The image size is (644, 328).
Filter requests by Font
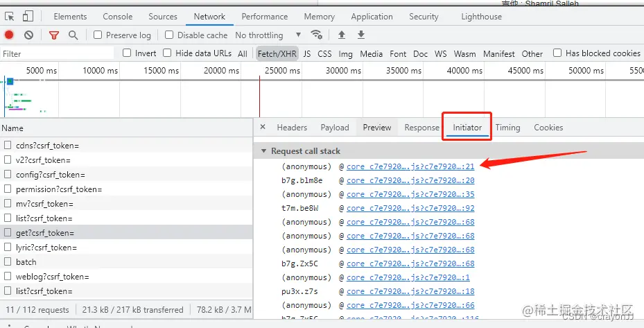398,53
